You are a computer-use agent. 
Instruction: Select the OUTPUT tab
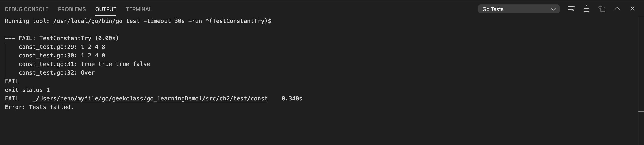coord(106,9)
